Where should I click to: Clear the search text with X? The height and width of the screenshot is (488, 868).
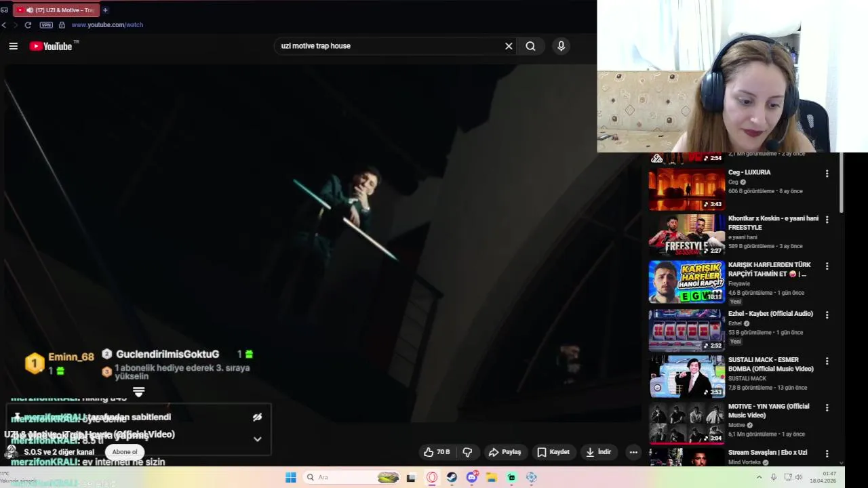pos(509,46)
